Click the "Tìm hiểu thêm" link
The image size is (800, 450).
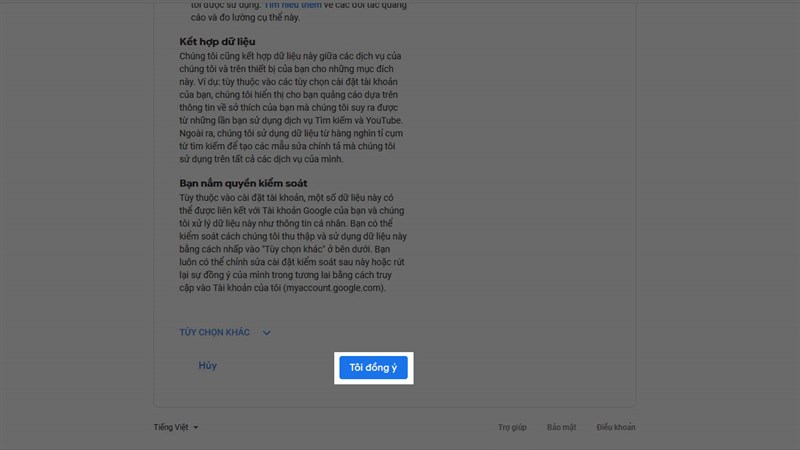[x=293, y=5]
